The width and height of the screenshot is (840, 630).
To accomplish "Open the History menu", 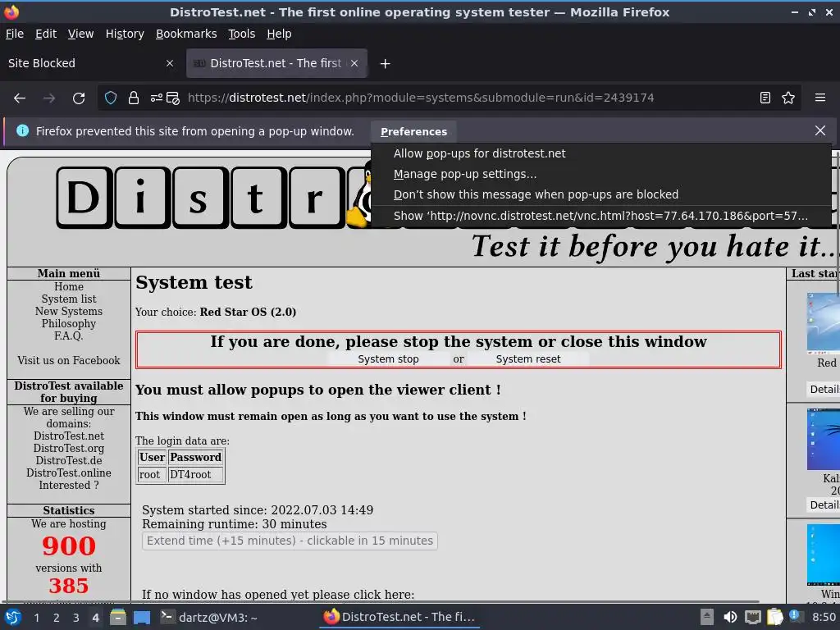I will [x=125, y=34].
